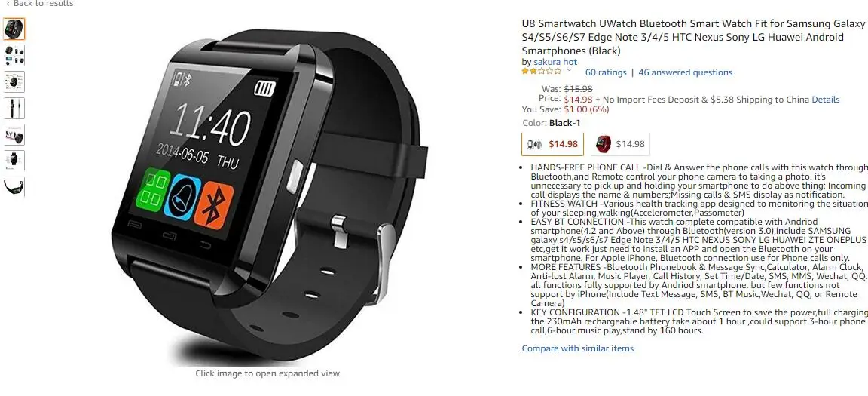Screen dimensions: 868x396
Task: Select the Black-1 color option swatch
Action: coord(552,144)
